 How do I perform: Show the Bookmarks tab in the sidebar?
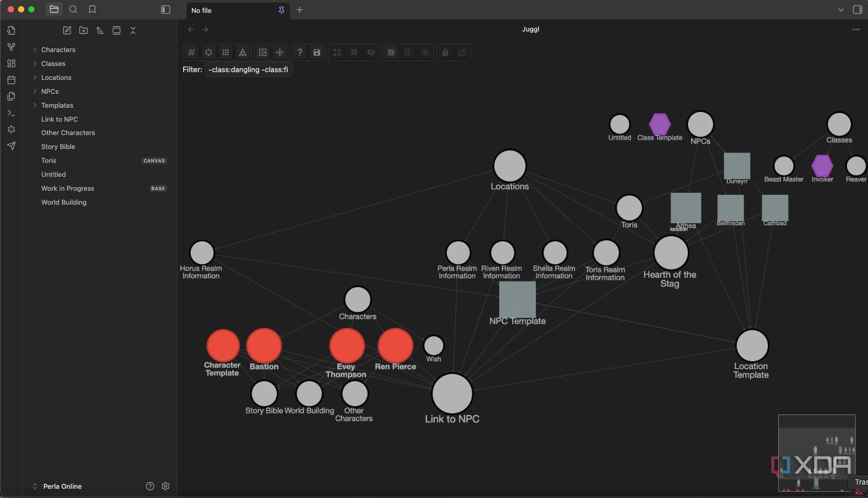92,9
